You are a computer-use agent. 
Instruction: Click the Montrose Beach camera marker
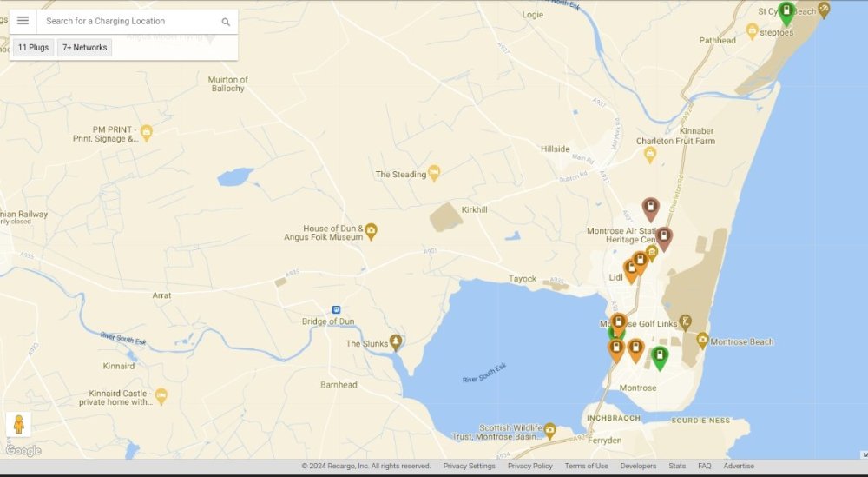(x=702, y=341)
